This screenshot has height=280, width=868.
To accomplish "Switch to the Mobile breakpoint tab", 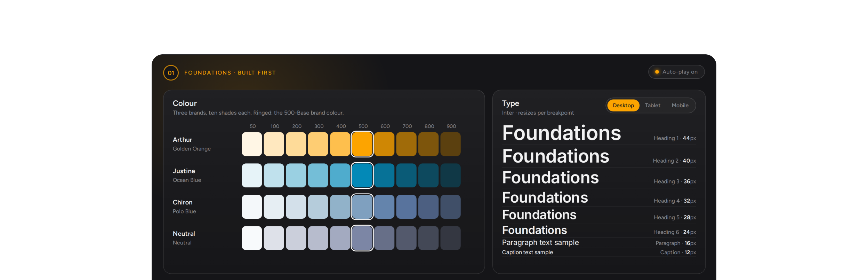I will [x=680, y=106].
